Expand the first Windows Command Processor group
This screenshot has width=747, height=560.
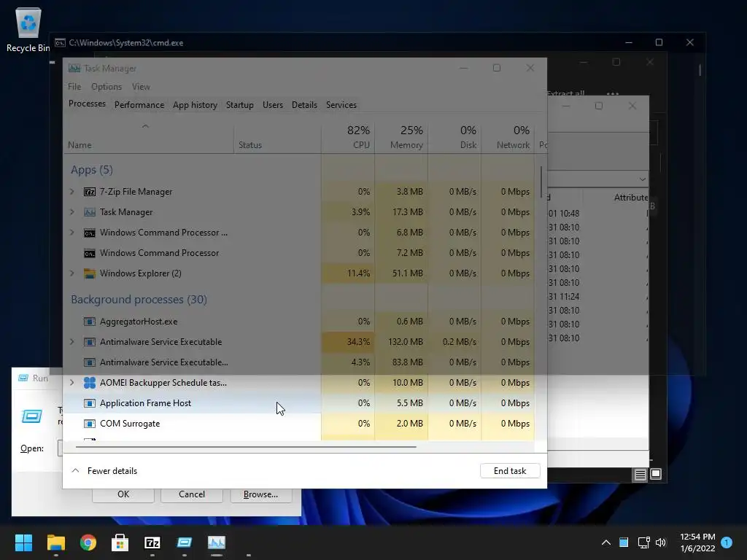[72, 233]
